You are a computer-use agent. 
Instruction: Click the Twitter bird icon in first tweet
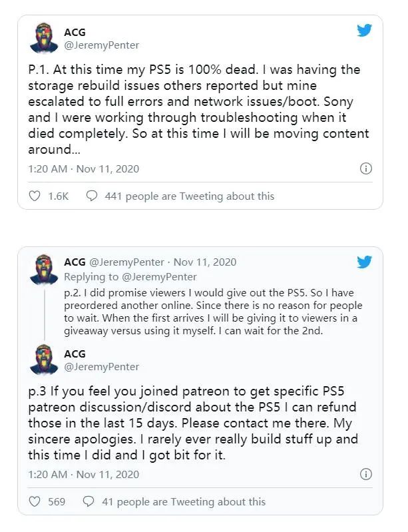pos(364,31)
